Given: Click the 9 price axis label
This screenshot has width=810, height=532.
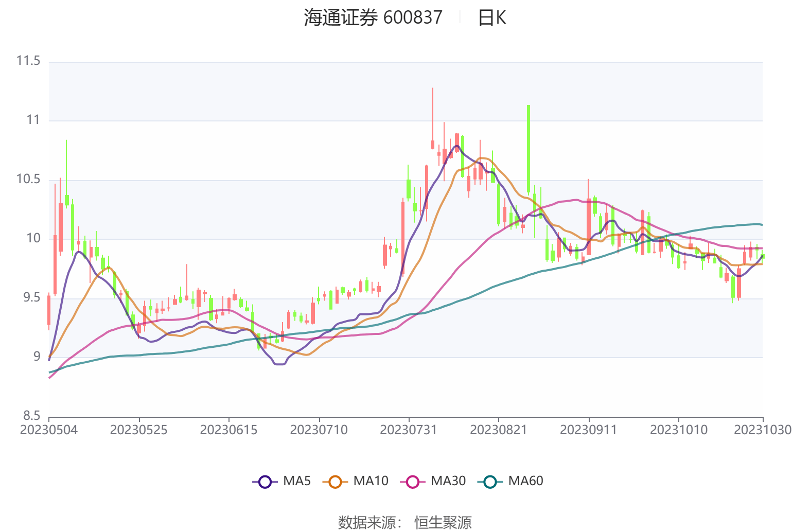Looking at the screenshot, I should tap(37, 357).
